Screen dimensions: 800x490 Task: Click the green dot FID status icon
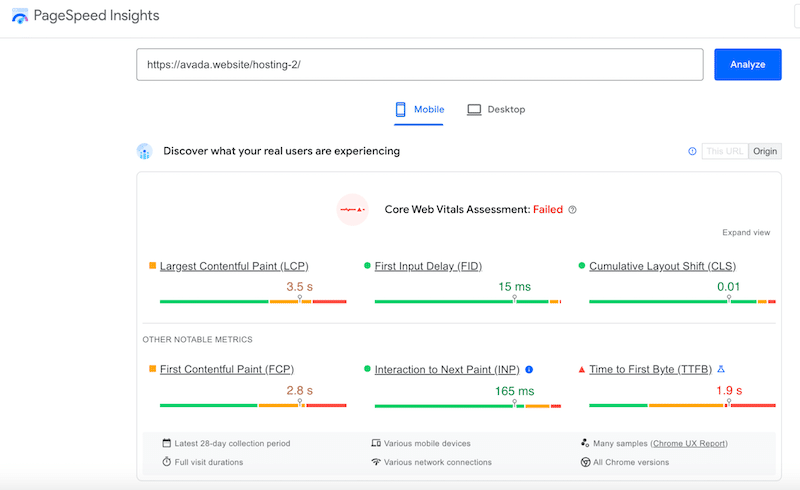coord(367,265)
